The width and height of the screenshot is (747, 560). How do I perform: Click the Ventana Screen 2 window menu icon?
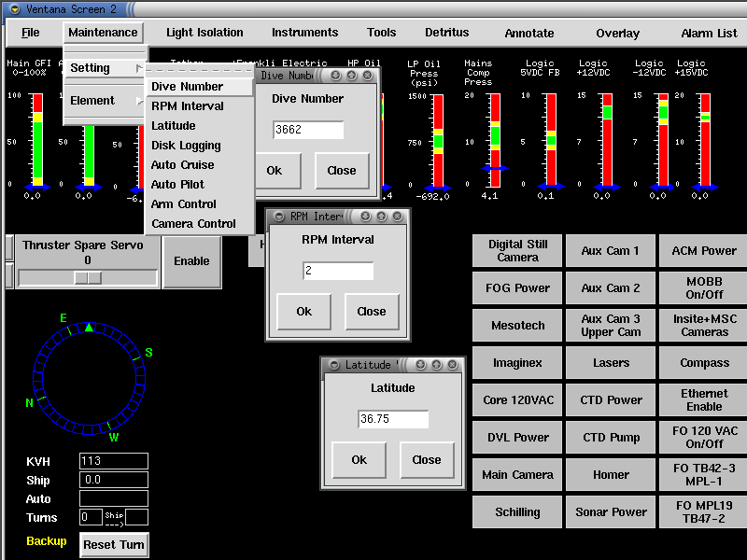click(x=15, y=9)
